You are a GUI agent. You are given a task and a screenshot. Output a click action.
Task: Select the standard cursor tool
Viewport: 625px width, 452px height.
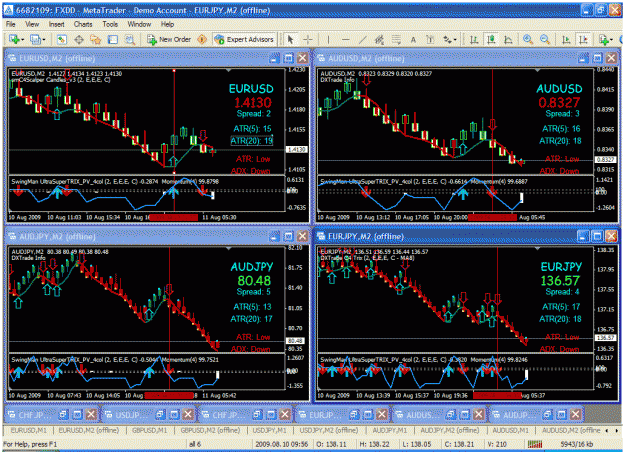click(x=290, y=39)
